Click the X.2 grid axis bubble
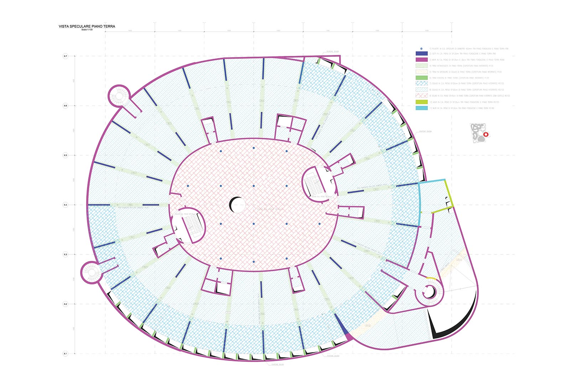The height and width of the screenshot is (392, 570). pos(65,304)
